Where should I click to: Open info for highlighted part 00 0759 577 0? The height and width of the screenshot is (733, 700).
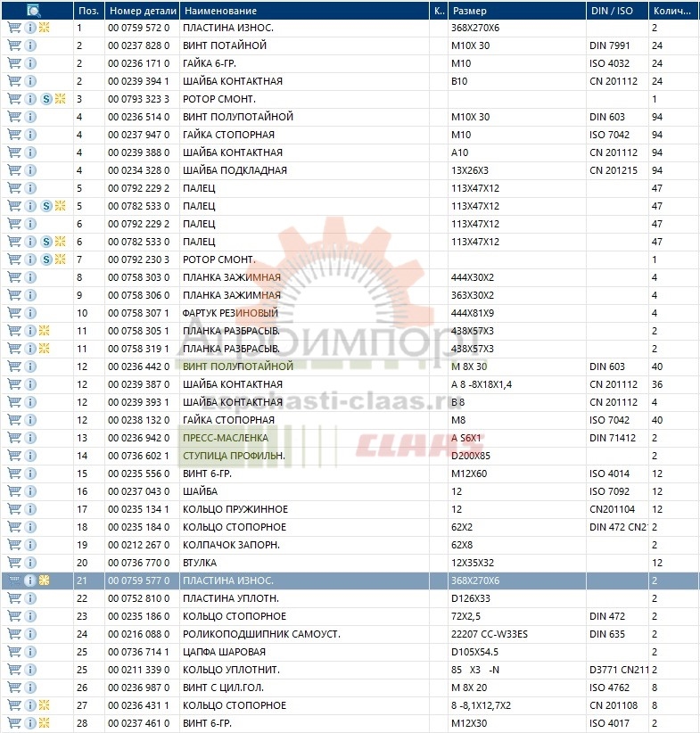pyautogui.click(x=30, y=581)
